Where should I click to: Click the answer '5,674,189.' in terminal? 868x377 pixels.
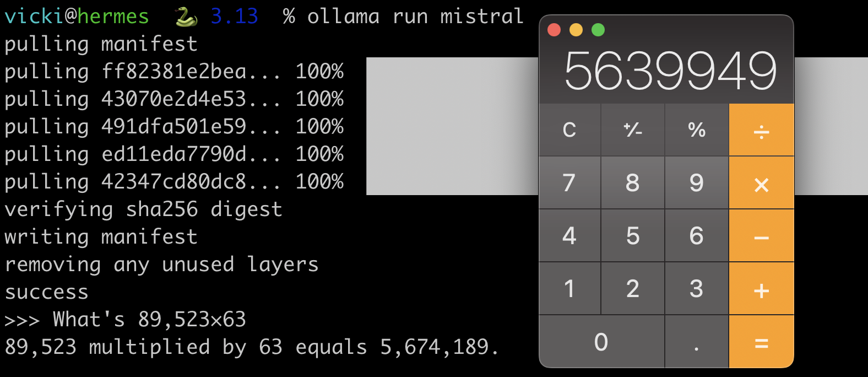coord(440,347)
